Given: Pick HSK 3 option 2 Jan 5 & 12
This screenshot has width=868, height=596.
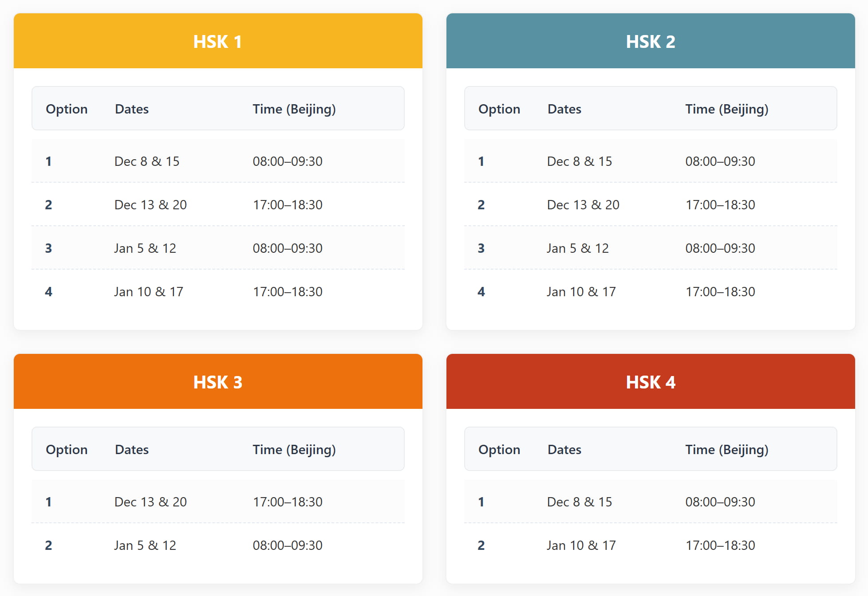Looking at the screenshot, I should tap(145, 545).
